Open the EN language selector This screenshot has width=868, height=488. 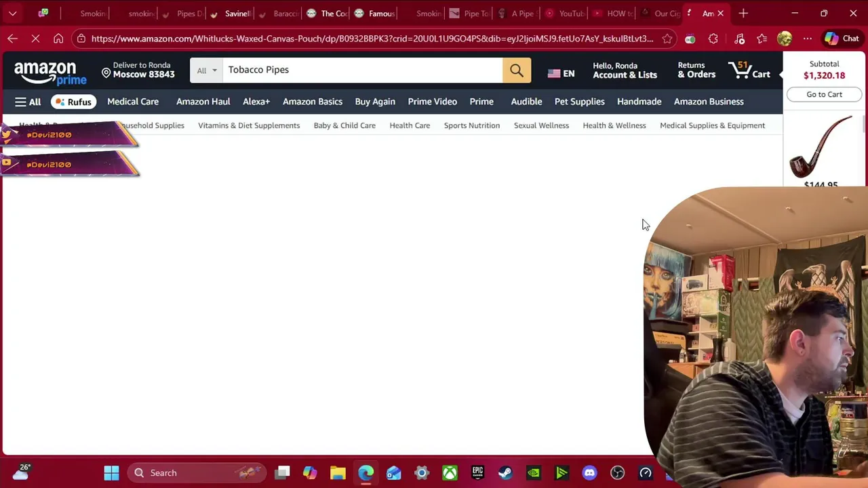(x=561, y=73)
